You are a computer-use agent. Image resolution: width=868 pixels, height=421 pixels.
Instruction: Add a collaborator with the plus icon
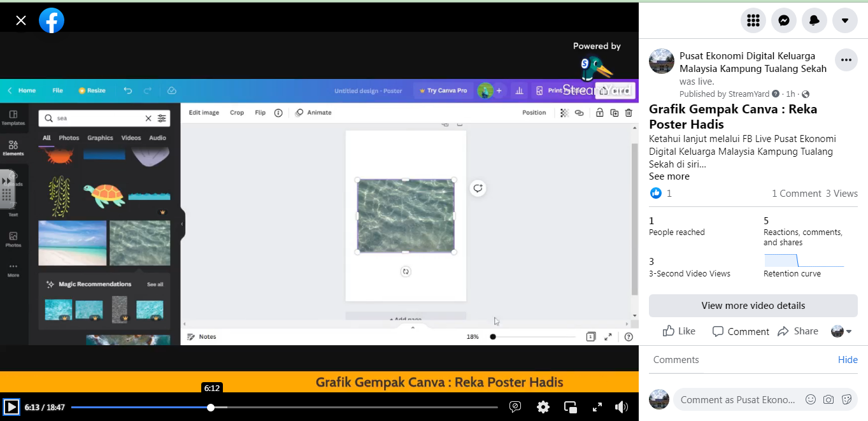499,90
